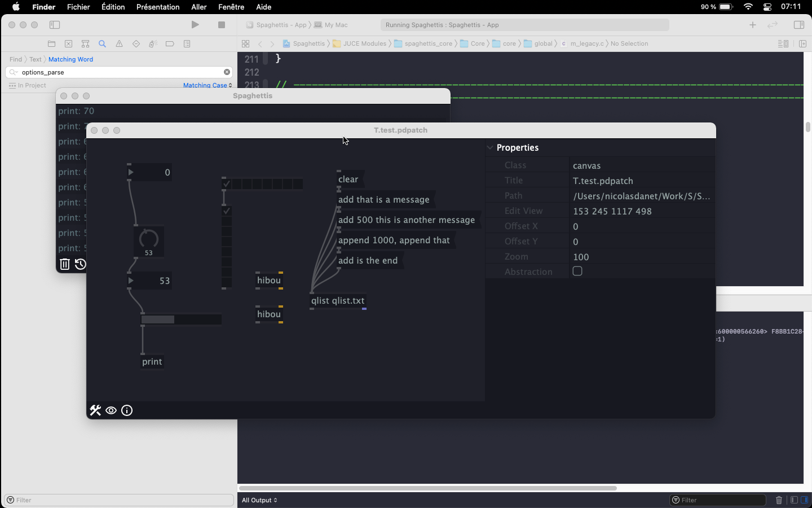Open the Fenêtre menu
The height and width of the screenshot is (508, 812).
(231, 7)
